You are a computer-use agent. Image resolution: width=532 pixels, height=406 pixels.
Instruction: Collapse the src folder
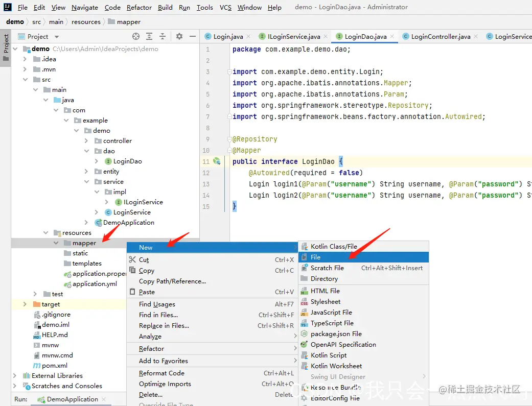(25, 79)
